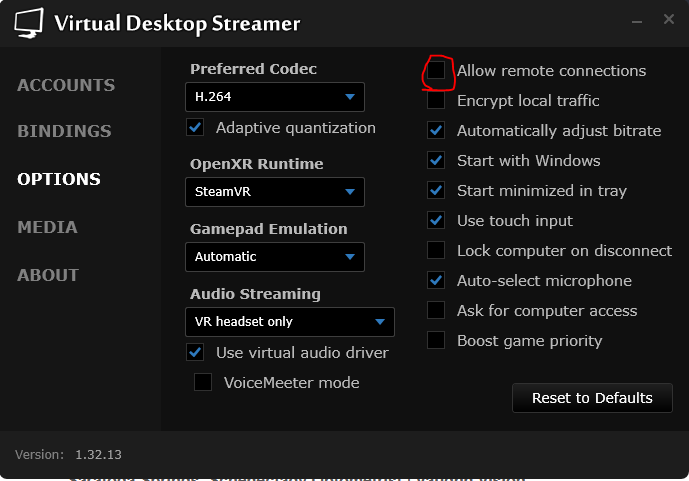689x481 pixels.
Task: Check the Boost game priority option
Action: tap(436, 341)
